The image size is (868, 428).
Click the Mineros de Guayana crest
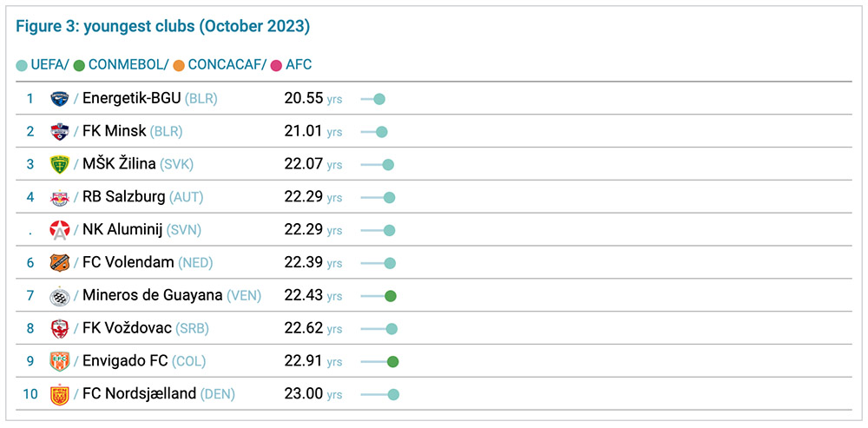click(x=59, y=296)
